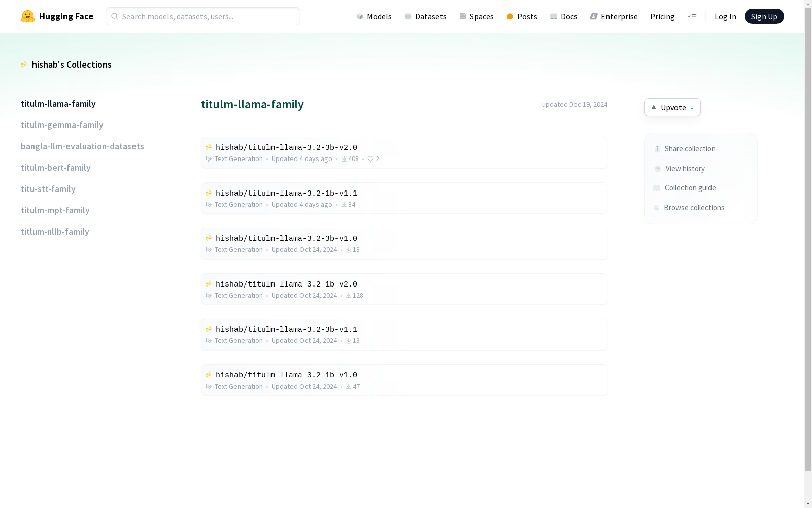Select the titulm-bert-family collection

coord(56,168)
